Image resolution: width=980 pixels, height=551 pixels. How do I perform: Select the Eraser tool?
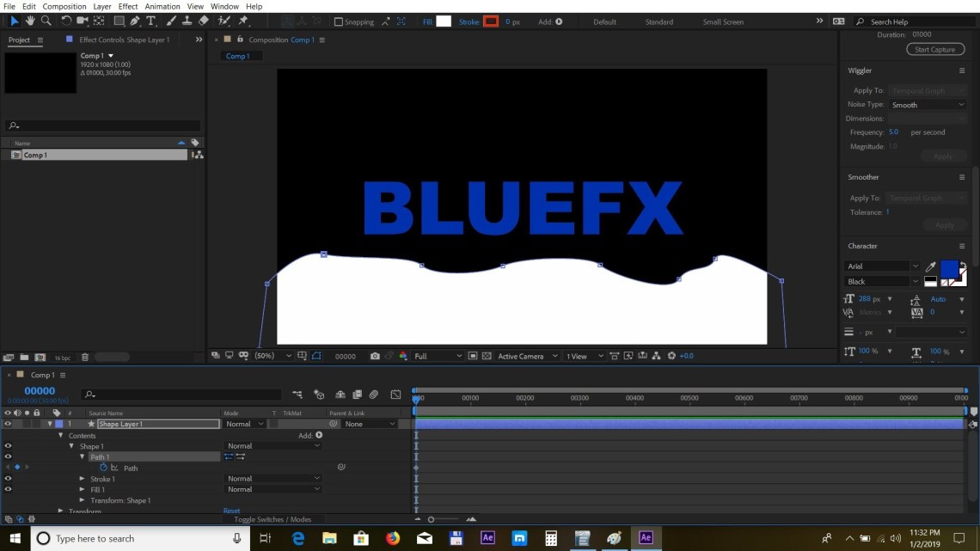tap(203, 21)
